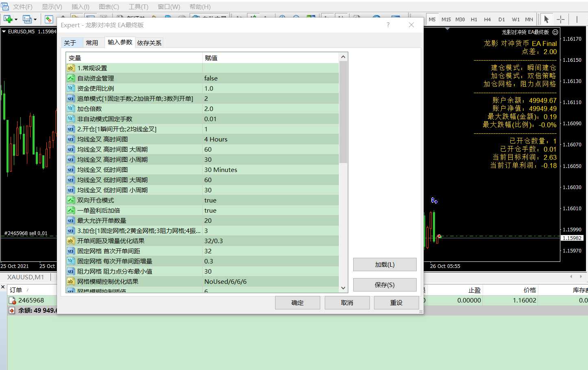Click the string icon beside 开单间距及增量优化结果
The width and height of the screenshot is (588, 370).
71,241
